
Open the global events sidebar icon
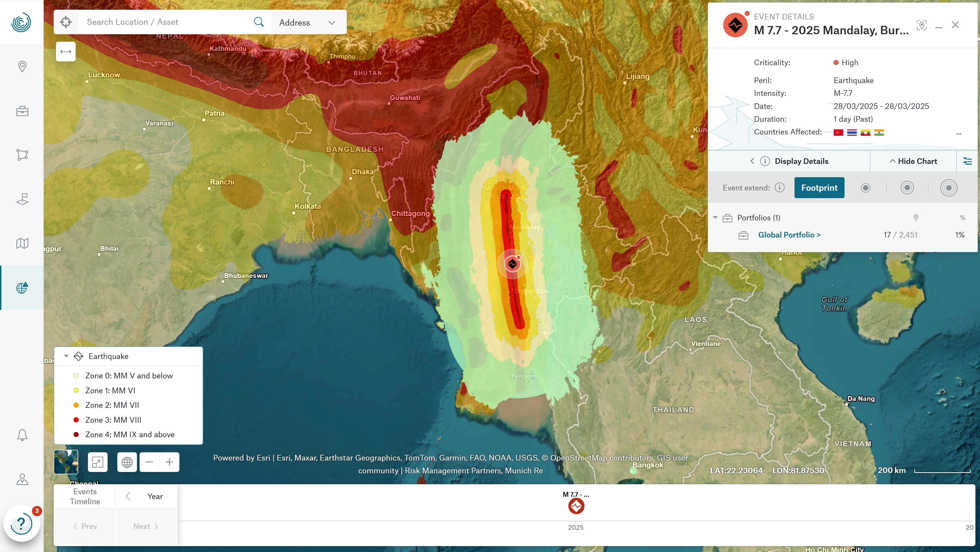(x=22, y=287)
